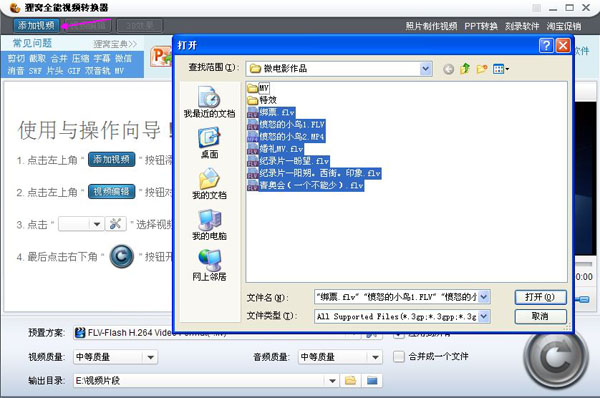This screenshot has height=398, width=600.
Task: Open the 照片制作视频 link
Action: pyautogui.click(x=431, y=26)
